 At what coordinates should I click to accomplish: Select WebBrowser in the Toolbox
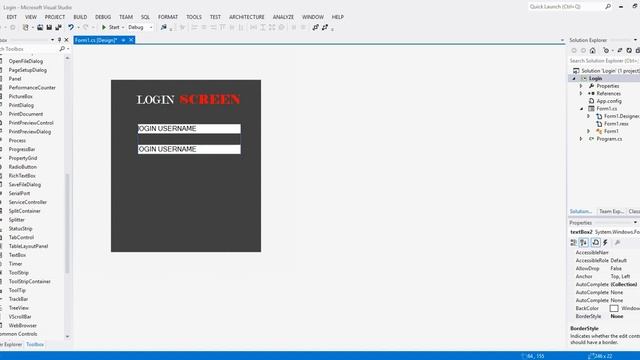coord(22,326)
